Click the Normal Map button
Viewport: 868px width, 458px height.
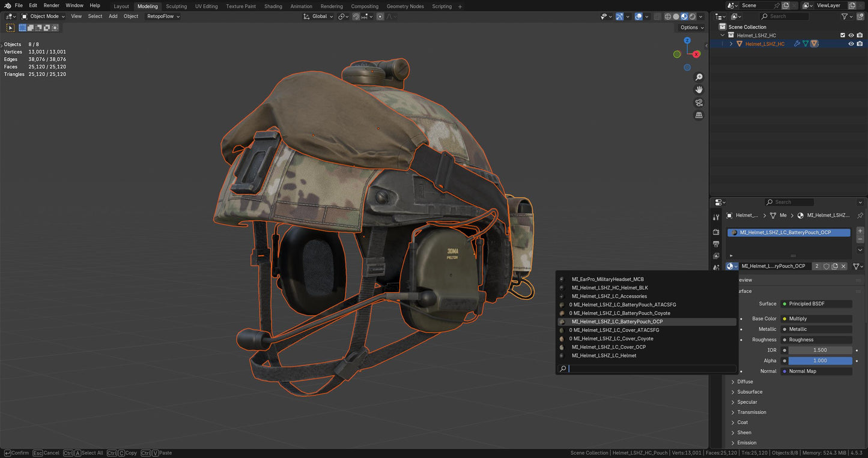click(817, 371)
